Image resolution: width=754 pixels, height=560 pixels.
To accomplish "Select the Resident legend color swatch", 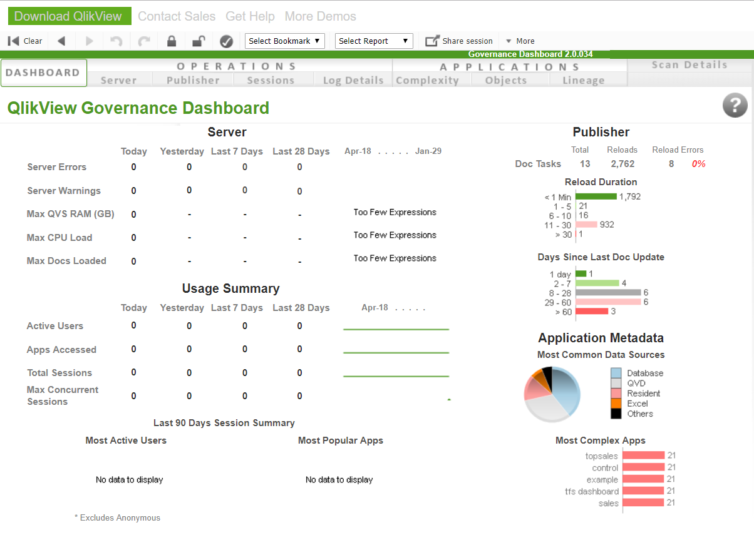I will pos(616,393).
